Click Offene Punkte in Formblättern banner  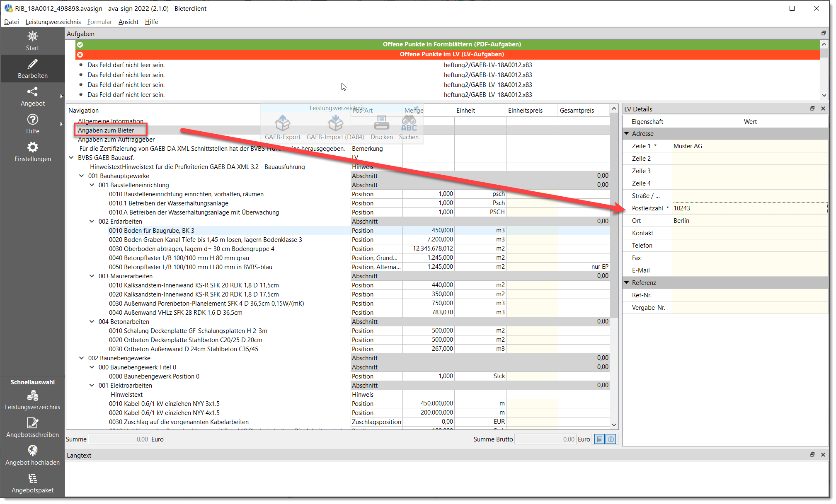[x=448, y=44]
